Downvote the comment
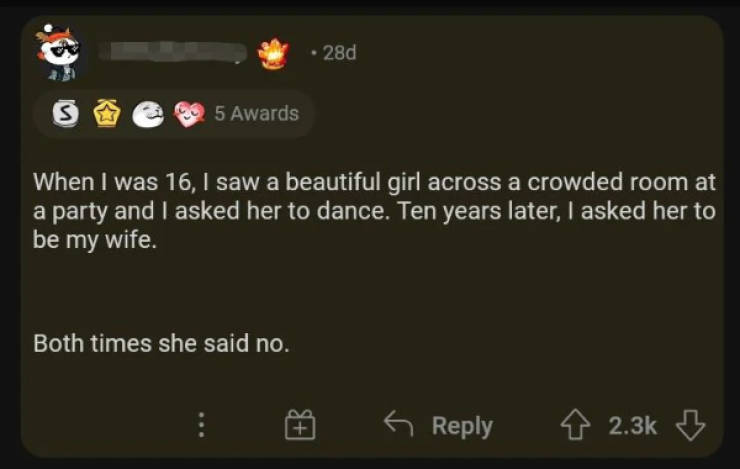740x469 pixels. pos(691,426)
